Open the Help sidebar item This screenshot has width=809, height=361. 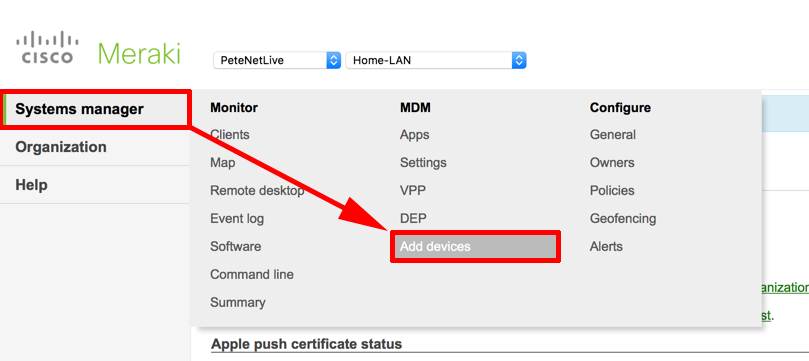pyautogui.click(x=31, y=185)
